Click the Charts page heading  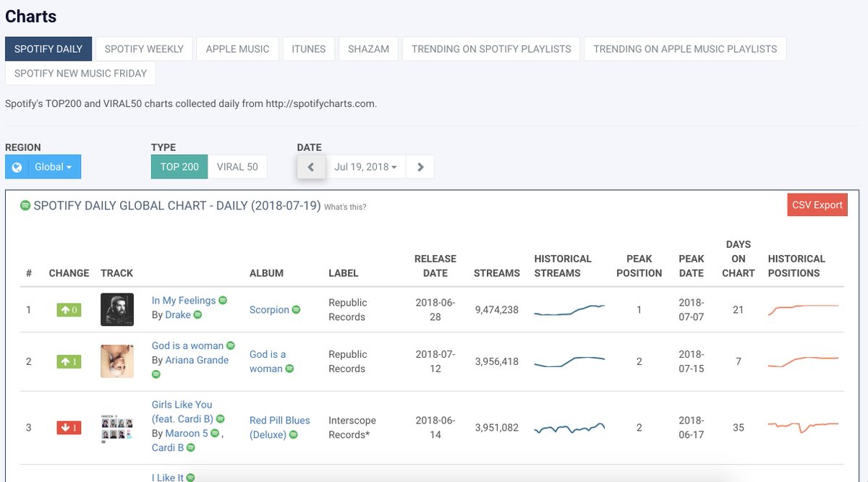pyautogui.click(x=31, y=16)
